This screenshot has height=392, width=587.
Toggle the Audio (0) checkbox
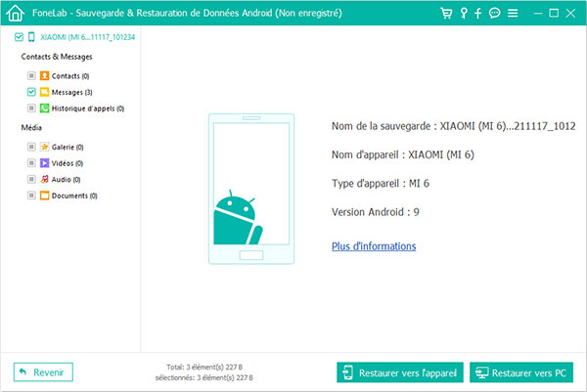(x=31, y=179)
